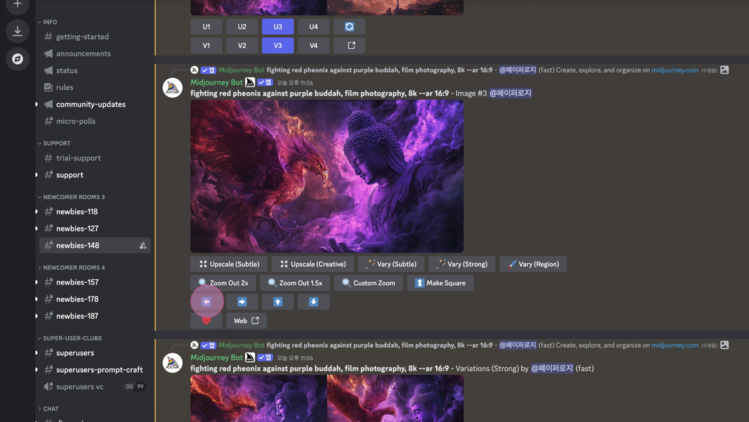Click the pan down arrow button
Screen dimensions: 749x422
tap(313, 302)
